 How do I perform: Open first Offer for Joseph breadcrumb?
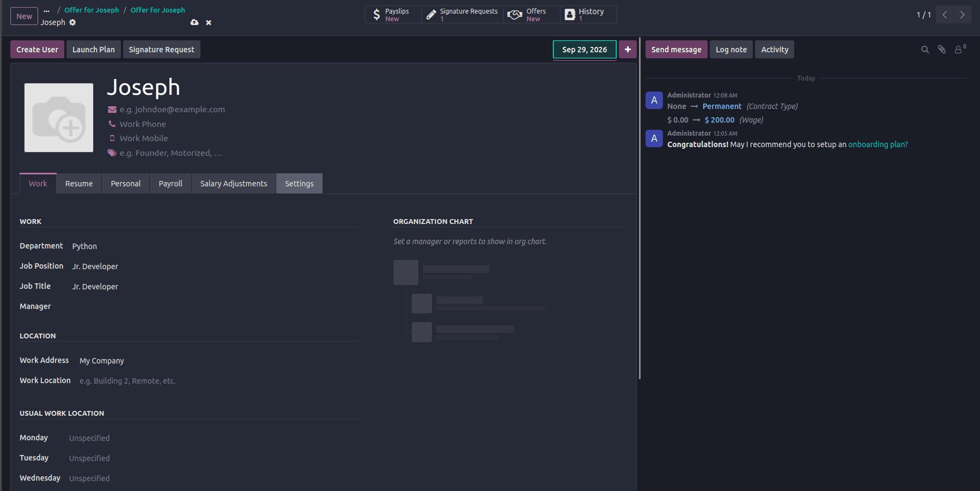click(x=92, y=10)
